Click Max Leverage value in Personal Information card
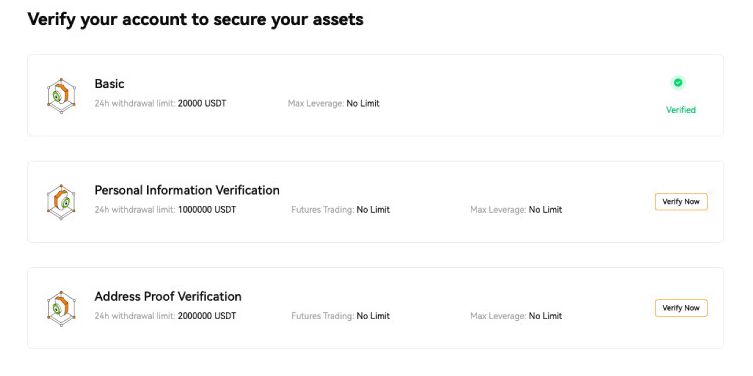The height and width of the screenshot is (376, 753). point(545,210)
